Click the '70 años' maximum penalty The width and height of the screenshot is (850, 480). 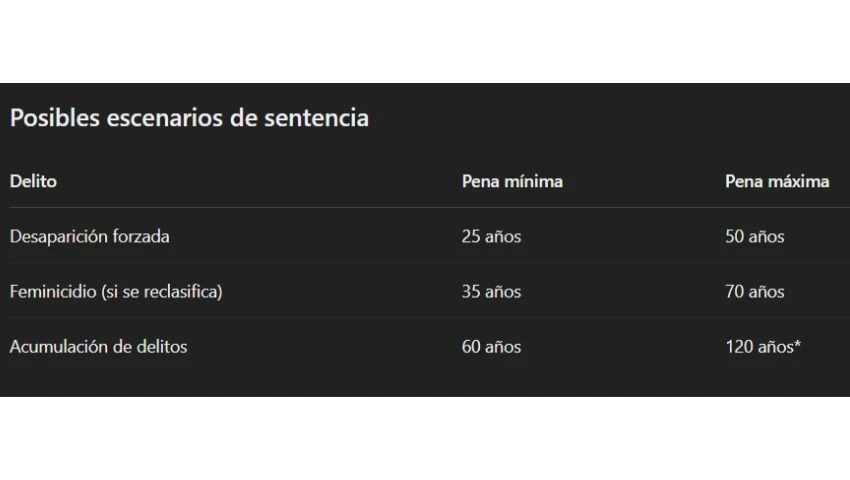(754, 292)
